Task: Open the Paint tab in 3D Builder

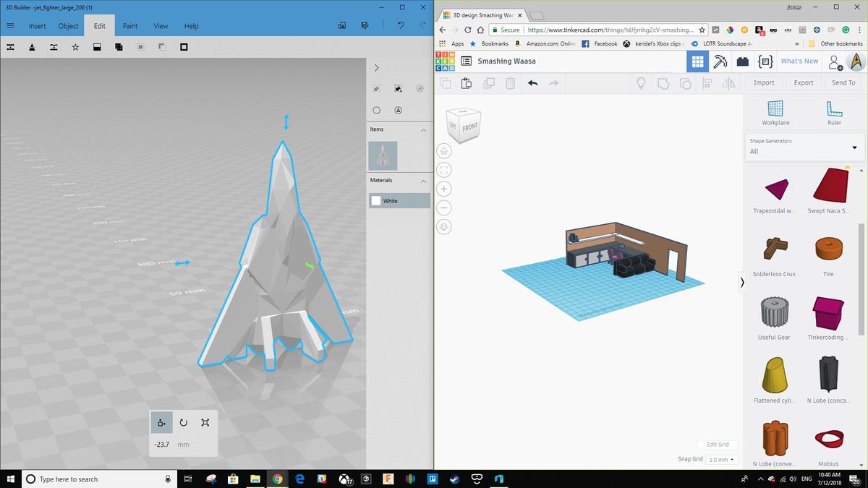Action: pyautogui.click(x=130, y=26)
